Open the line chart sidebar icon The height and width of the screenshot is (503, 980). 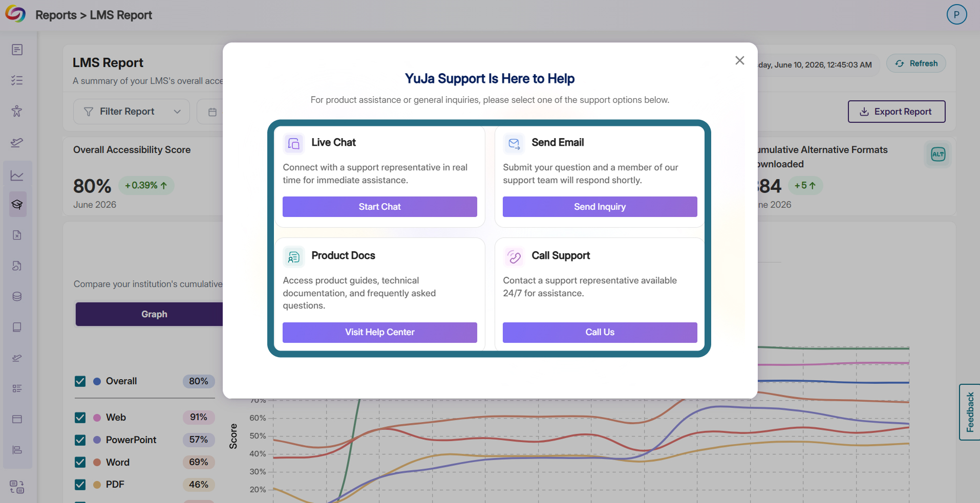[17, 176]
